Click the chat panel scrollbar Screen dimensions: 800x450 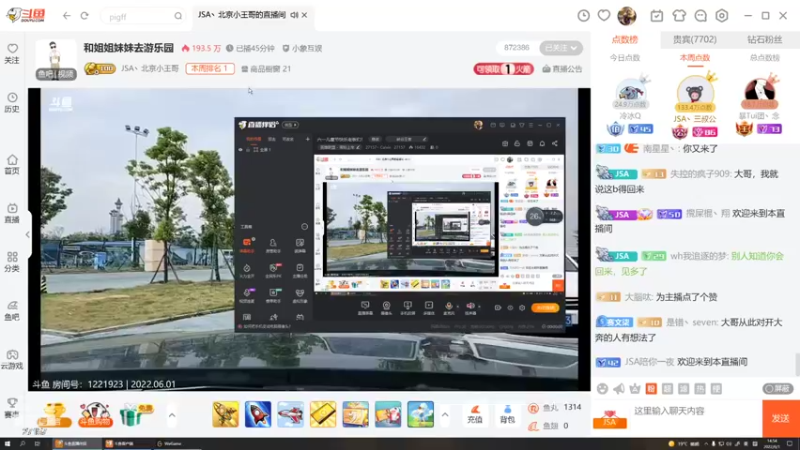pos(796,364)
